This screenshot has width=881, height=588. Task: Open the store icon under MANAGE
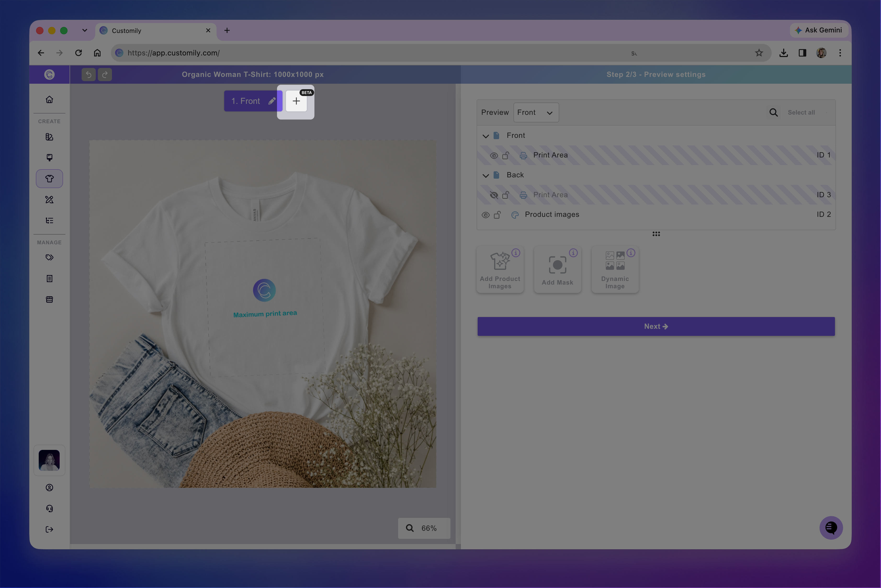pos(49,300)
